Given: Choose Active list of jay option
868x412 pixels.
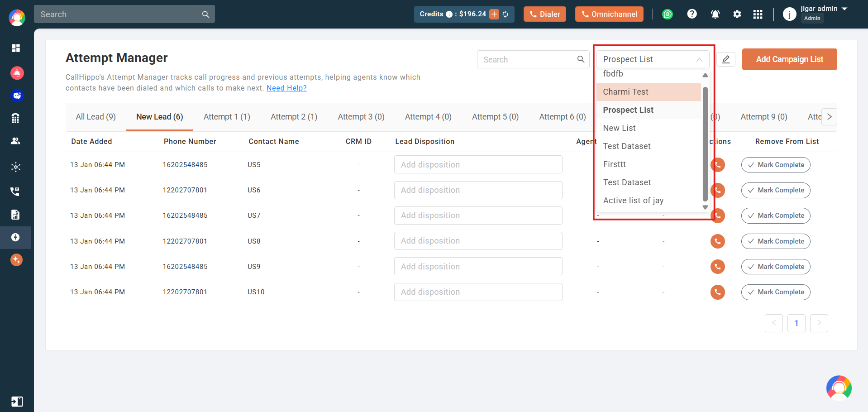Looking at the screenshot, I should 649,201.
